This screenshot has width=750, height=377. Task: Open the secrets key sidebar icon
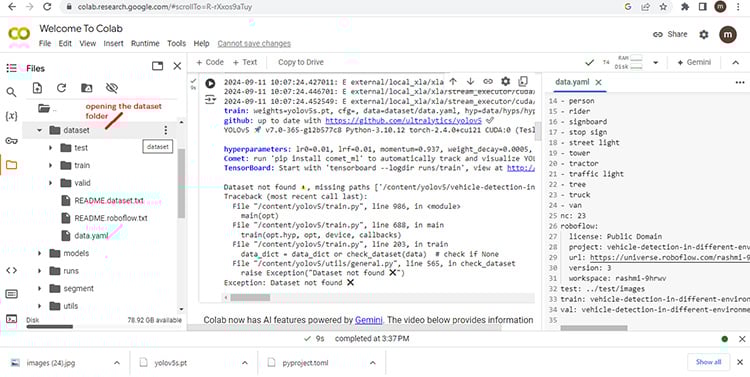(x=11, y=141)
